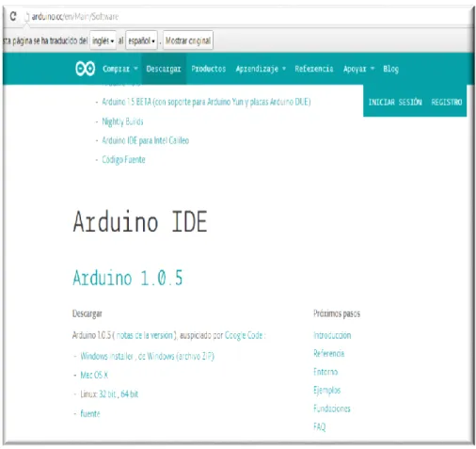The height and width of the screenshot is (449, 476).
Task: Open Arduino IDE para Intel Galileo link
Action: click(x=146, y=140)
